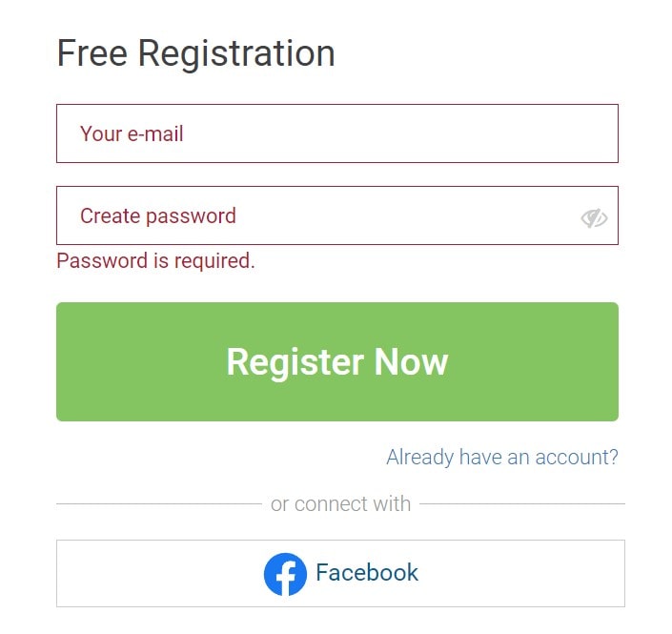Submit the form with Register Now
This screenshot has width=672, height=634.
[x=337, y=361]
